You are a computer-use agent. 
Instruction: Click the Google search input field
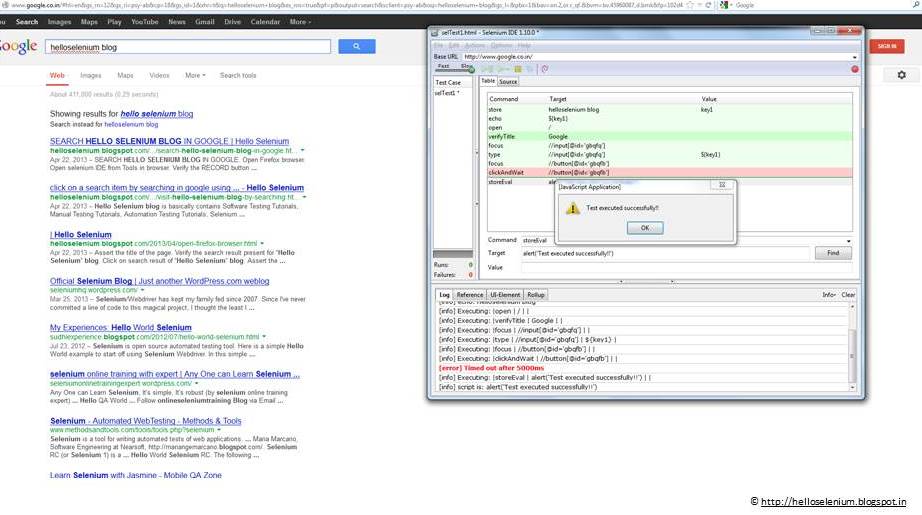188,46
